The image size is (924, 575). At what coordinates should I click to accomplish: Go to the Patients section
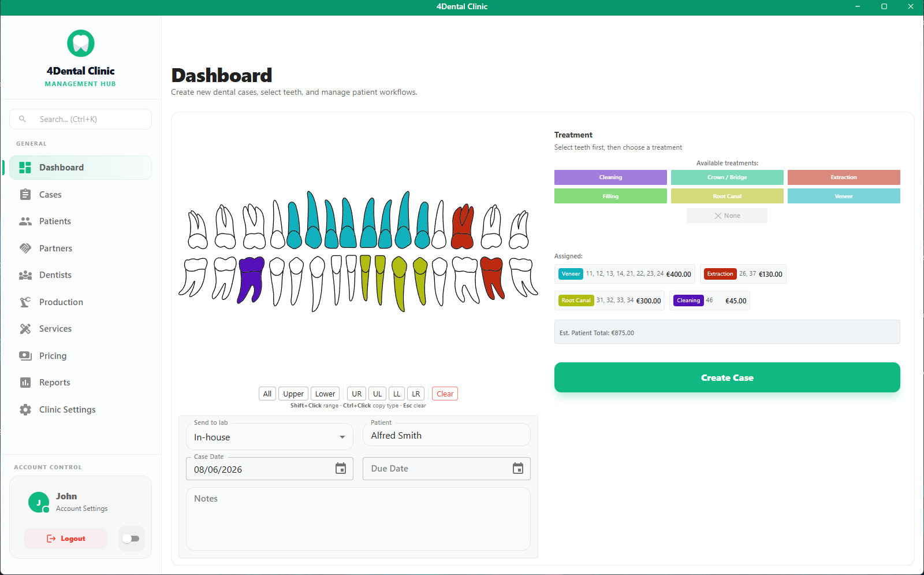coord(81,221)
